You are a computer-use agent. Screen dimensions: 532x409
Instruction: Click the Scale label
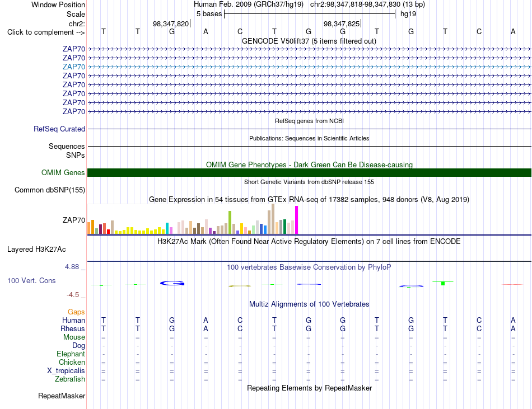click(x=76, y=14)
